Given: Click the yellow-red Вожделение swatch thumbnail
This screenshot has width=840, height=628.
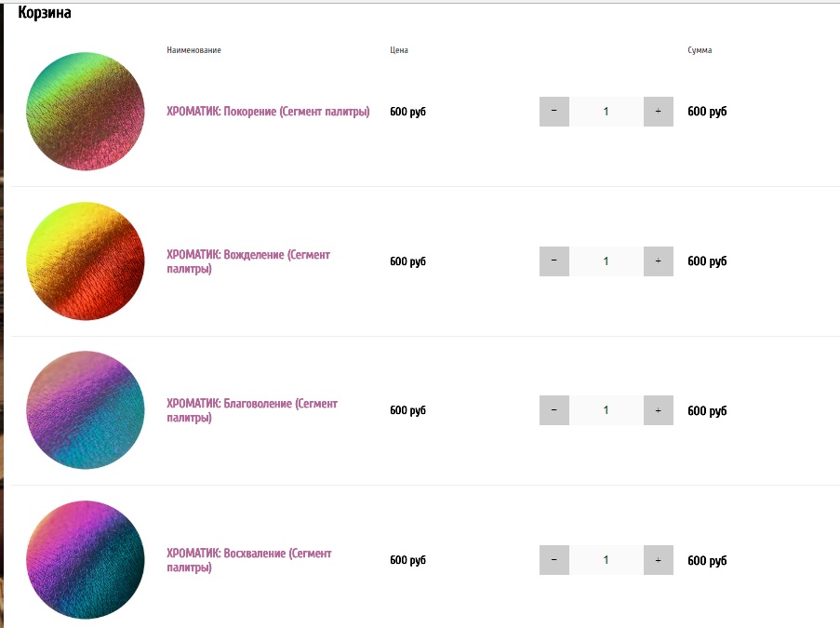Looking at the screenshot, I should coord(86,261).
